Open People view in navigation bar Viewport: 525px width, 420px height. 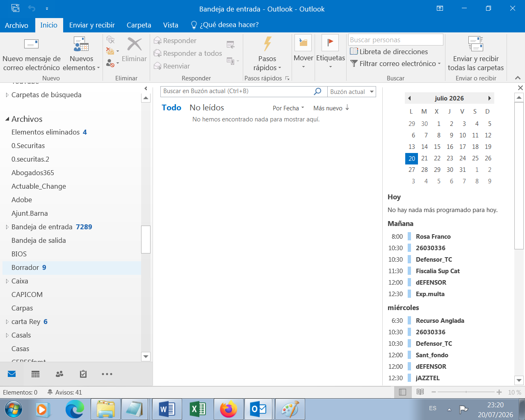tap(59, 374)
